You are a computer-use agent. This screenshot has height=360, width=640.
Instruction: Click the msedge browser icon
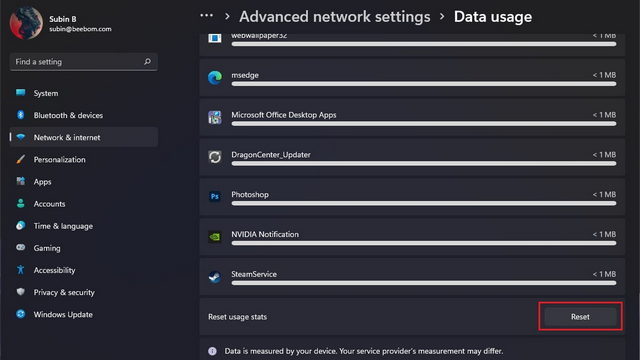[x=215, y=77]
